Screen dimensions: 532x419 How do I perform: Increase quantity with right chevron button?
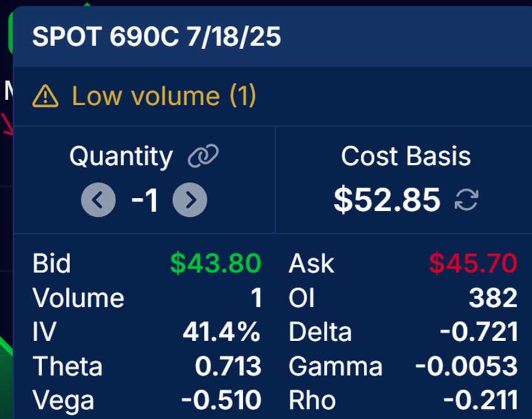(x=190, y=200)
